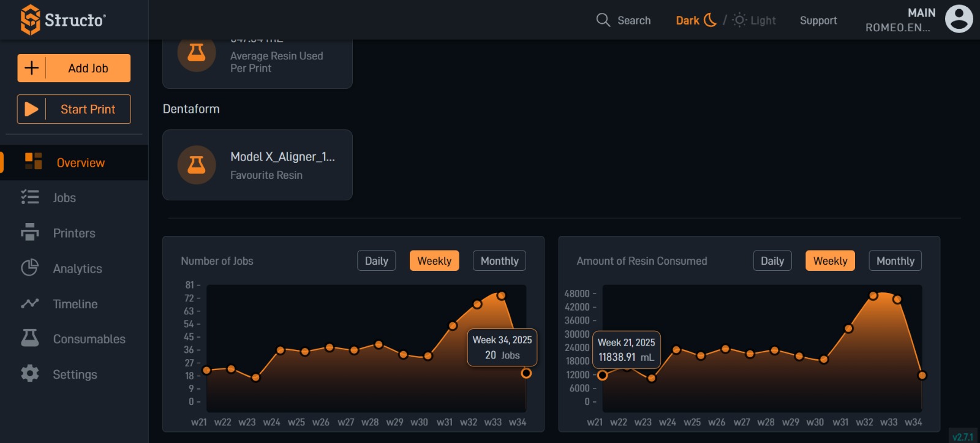Set Number of Jobs chart to Daily
Screen dimensions: 980x443
coord(376,260)
